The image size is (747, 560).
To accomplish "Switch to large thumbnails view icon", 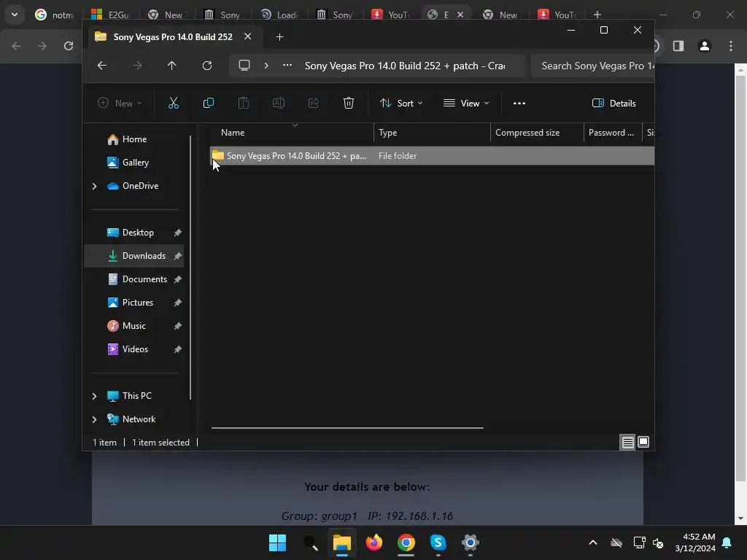I will coord(643,443).
